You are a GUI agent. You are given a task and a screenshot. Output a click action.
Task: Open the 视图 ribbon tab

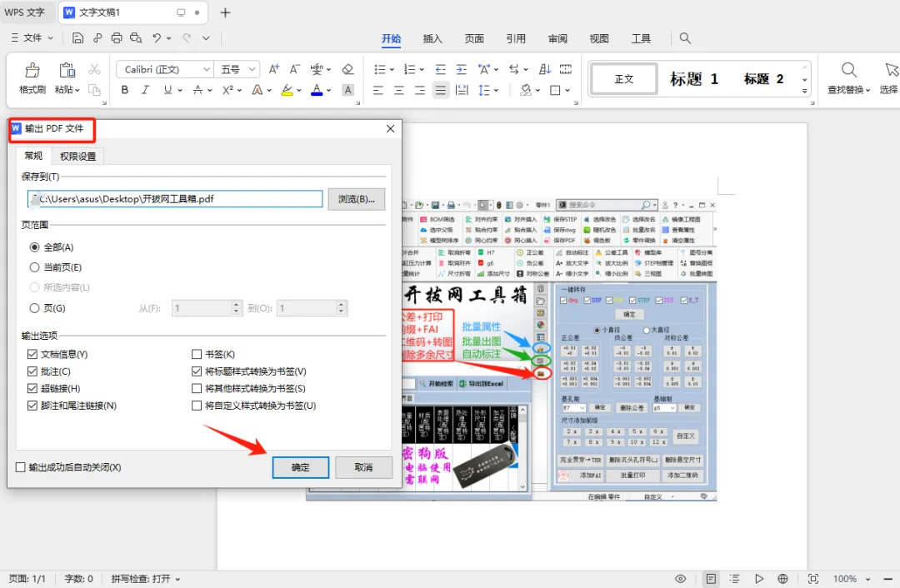pyautogui.click(x=598, y=38)
